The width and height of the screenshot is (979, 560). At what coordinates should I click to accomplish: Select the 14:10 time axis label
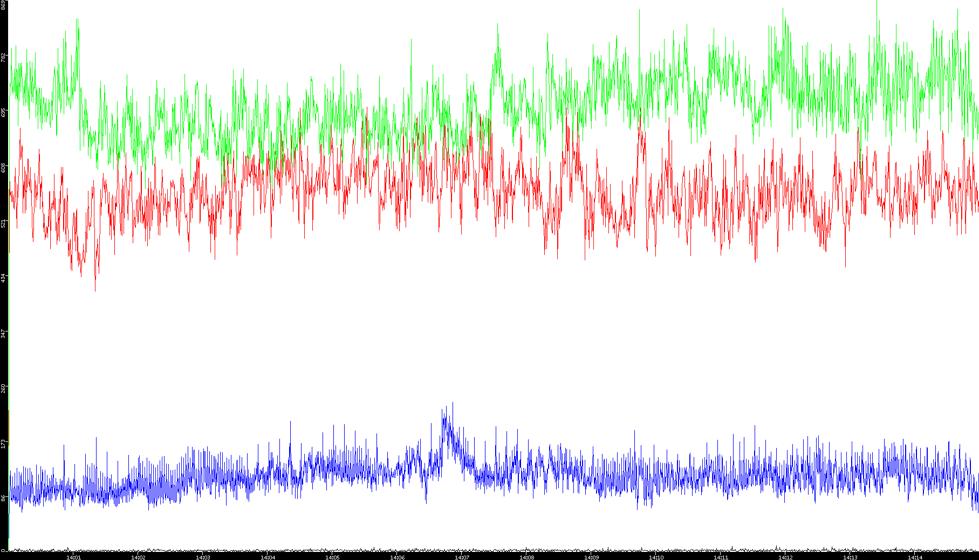656,557
